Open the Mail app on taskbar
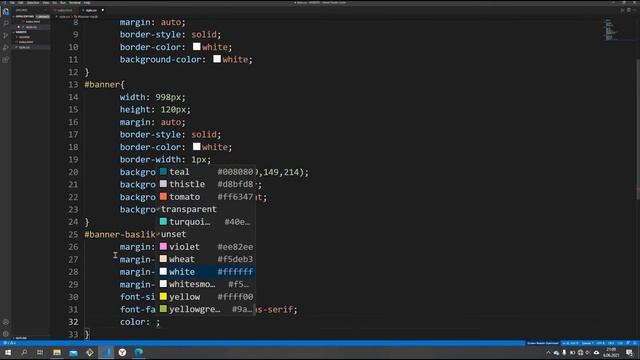Image resolution: width=640 pixels, height=360 pixels. coord(73,353)
